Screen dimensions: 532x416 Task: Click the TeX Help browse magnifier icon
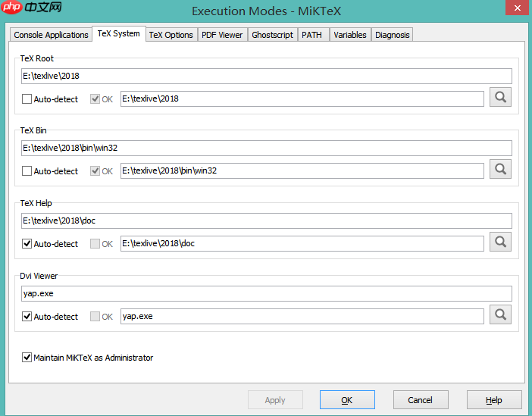tap(500, 242)
